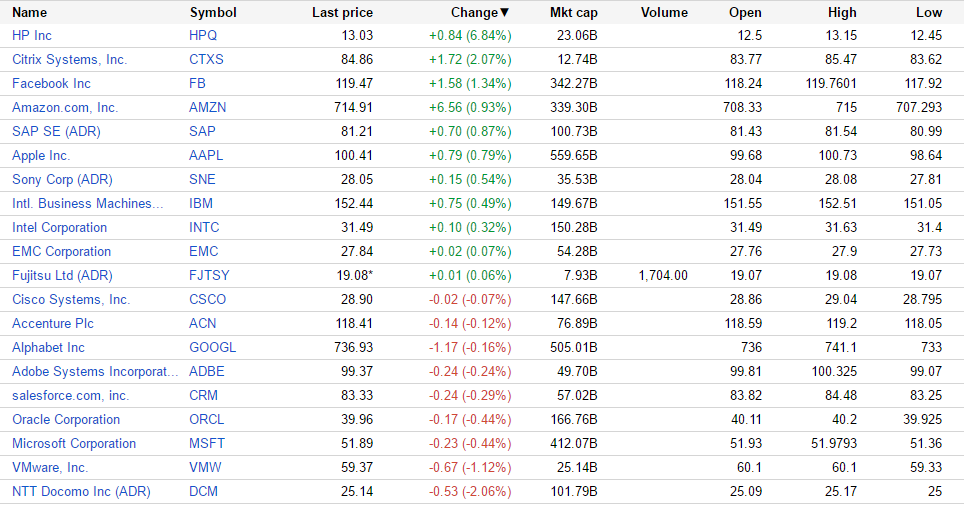Click the MSFT ticker symbol link

[x=206, y=444]
